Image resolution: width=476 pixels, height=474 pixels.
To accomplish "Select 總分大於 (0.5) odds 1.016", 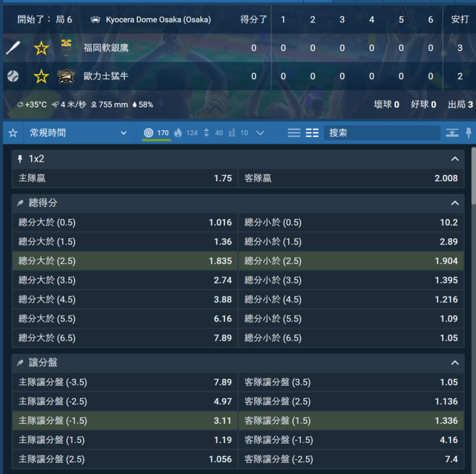I will tap(125, 222).
